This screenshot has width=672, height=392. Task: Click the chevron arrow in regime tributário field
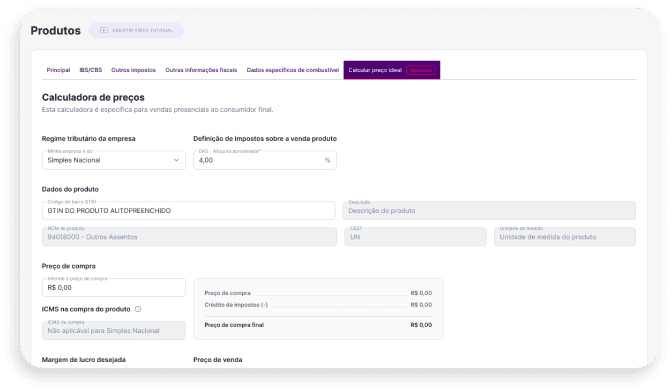[x=176, y=160]
